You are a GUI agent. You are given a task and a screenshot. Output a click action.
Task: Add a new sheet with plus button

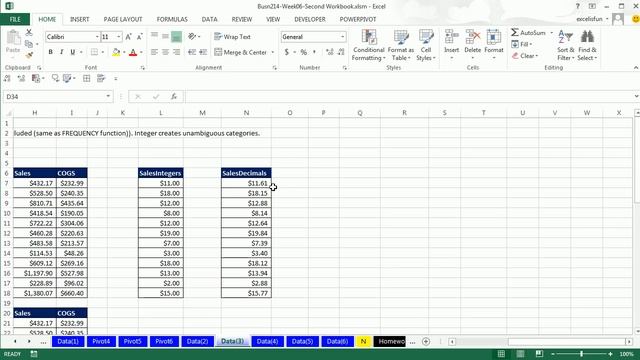click(x=426, y=341)
